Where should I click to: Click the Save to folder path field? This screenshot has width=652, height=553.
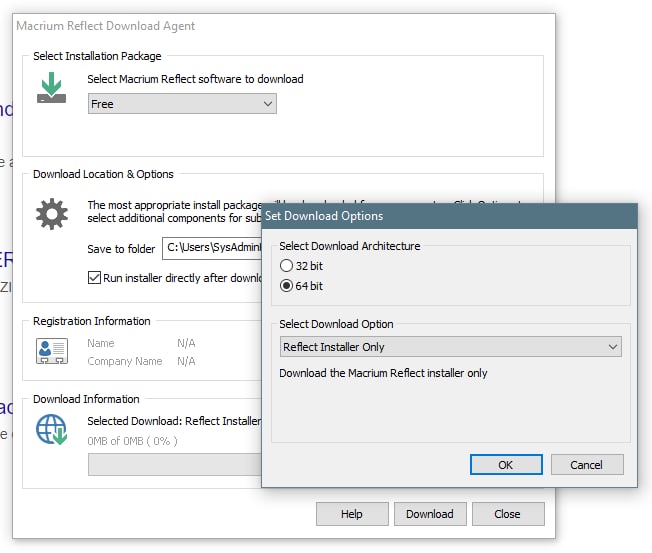coord(212,248)
